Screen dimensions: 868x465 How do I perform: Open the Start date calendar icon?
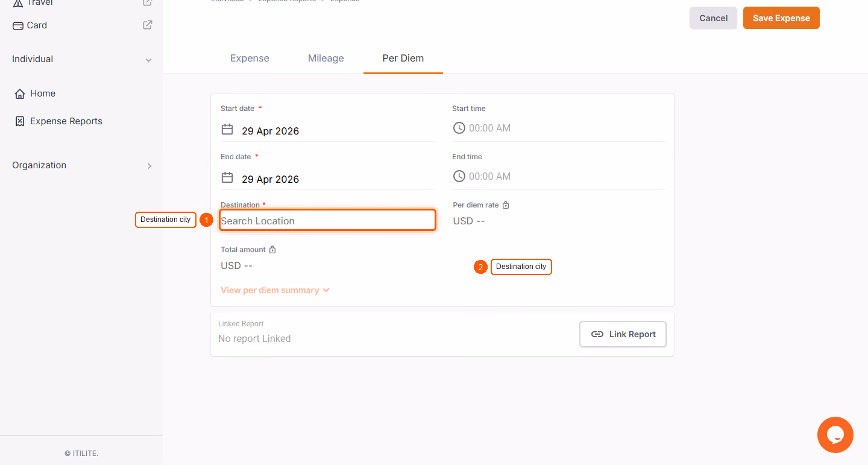(x=227, y=130)
